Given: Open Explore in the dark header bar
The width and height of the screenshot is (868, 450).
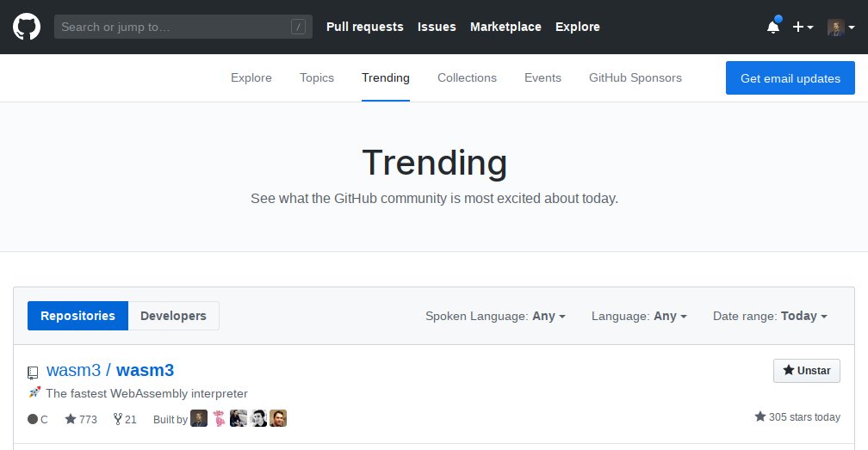Looking at the screenshot, I should [577, 27].
